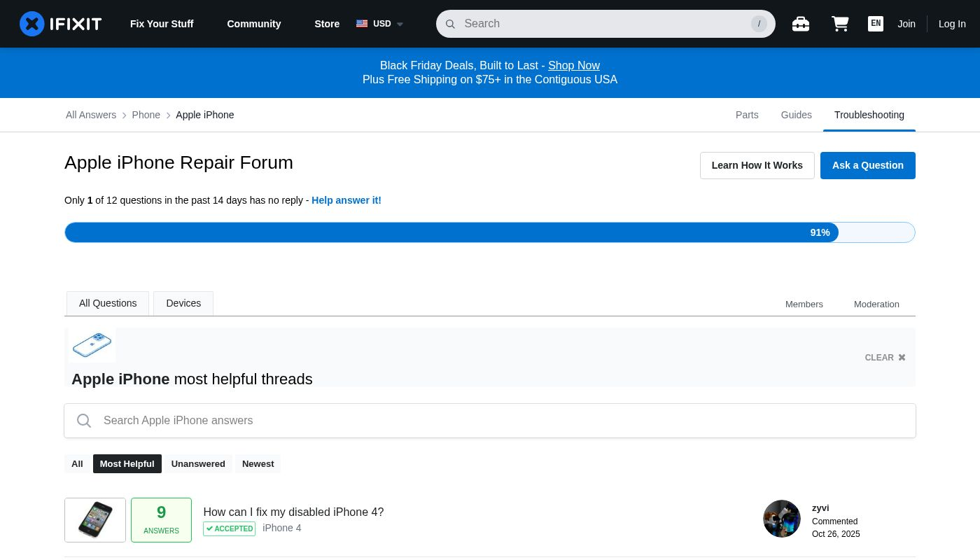Clear the Apple iPhone device filter
This screenshot has width=980, height=560.
pos(885,358)
